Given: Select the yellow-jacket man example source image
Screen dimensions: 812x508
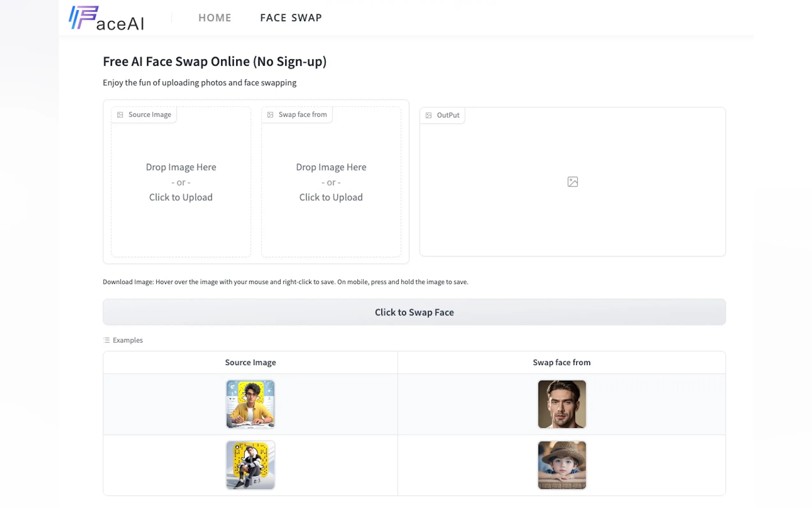Looking at the screenshot, I should pos(250,404).
